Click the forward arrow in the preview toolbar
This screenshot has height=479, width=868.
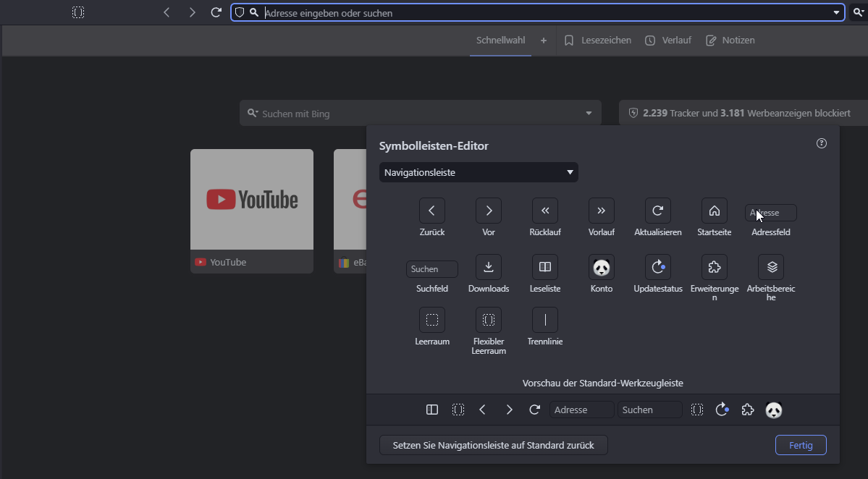pos(509,410)
